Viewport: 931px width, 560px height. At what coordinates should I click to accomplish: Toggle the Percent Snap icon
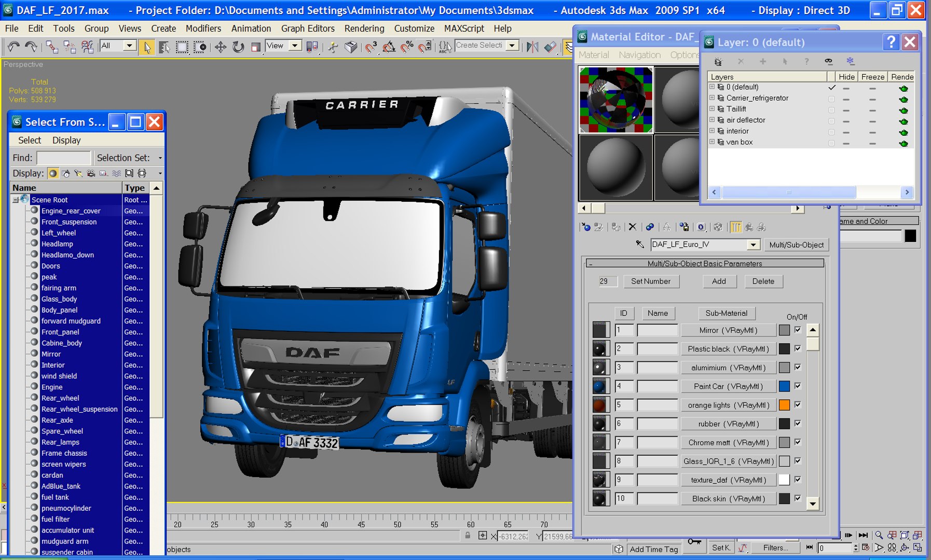pos(407,47)
